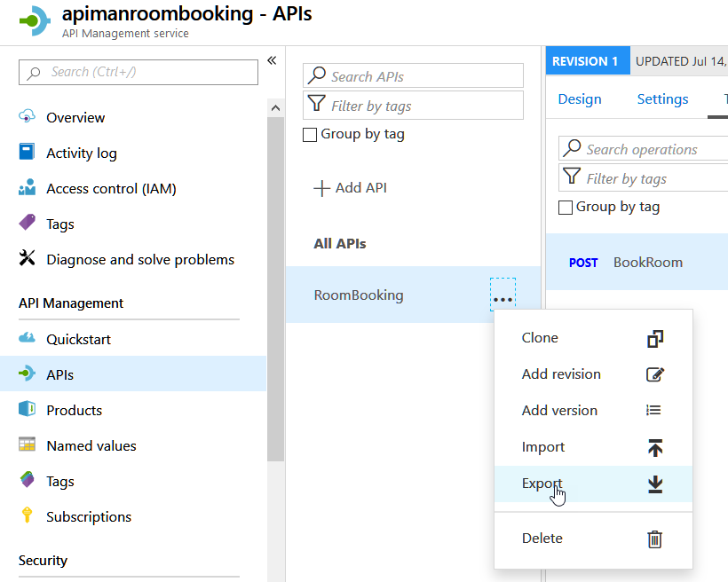Enable Group by tag for operations
This screenshot has width=728, height=582.
[566, 207]
